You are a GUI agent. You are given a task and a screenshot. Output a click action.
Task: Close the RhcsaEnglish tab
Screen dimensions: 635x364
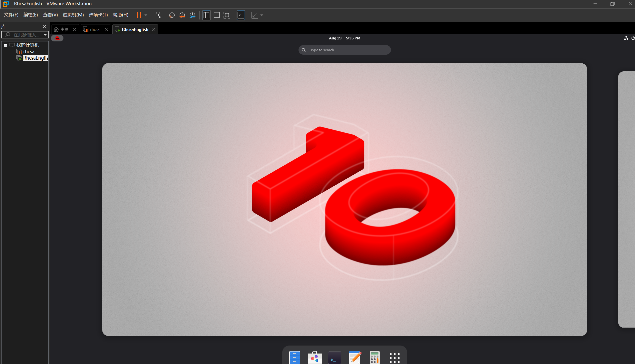pos(154,29)
